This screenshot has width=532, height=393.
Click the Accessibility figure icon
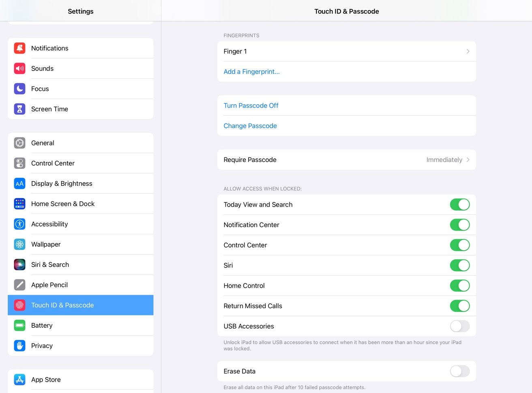point(19,224)
